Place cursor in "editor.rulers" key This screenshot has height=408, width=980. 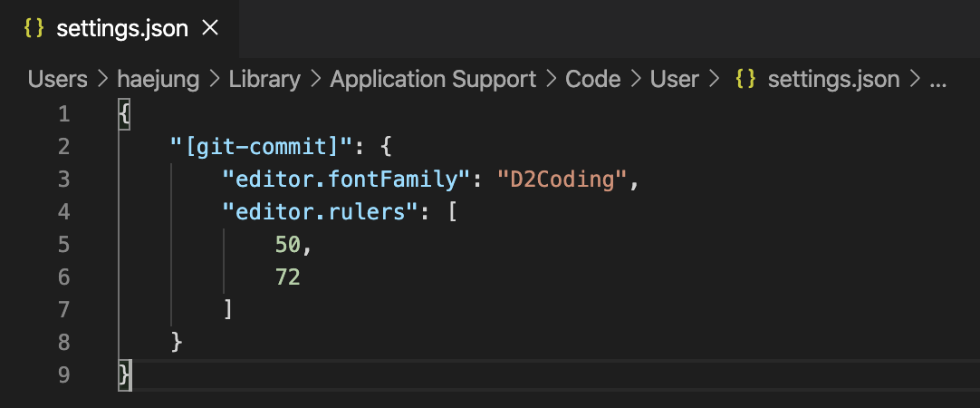pyautogui.click(x=322, y=212)
